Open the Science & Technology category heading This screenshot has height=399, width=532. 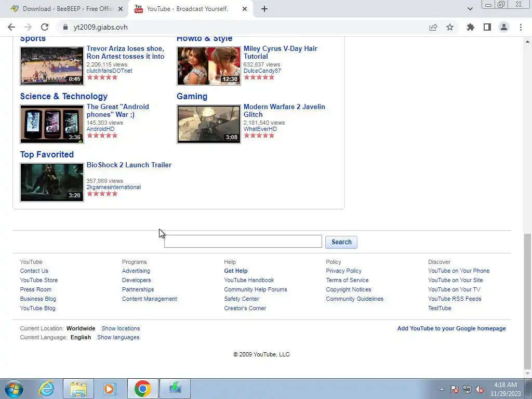point(64,96)
